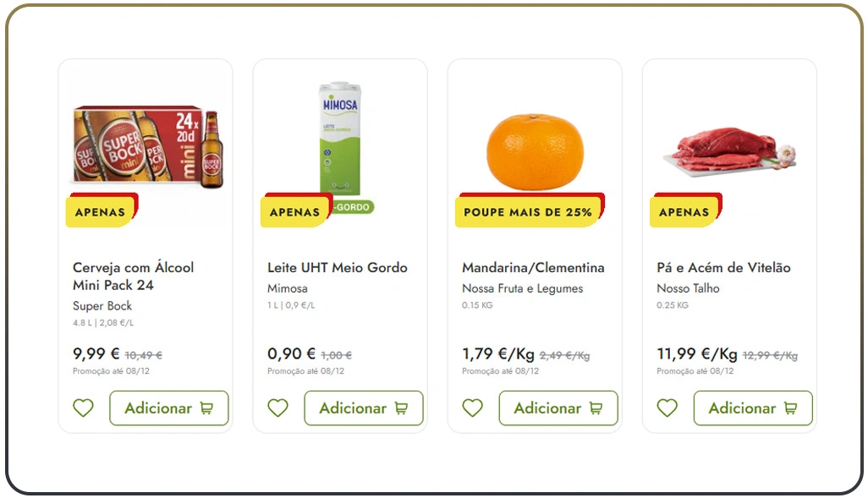Toggle the favorite heart on the Mimosa milk card
The height and width of the screenshot is (498, 868).
coord(277,408)
